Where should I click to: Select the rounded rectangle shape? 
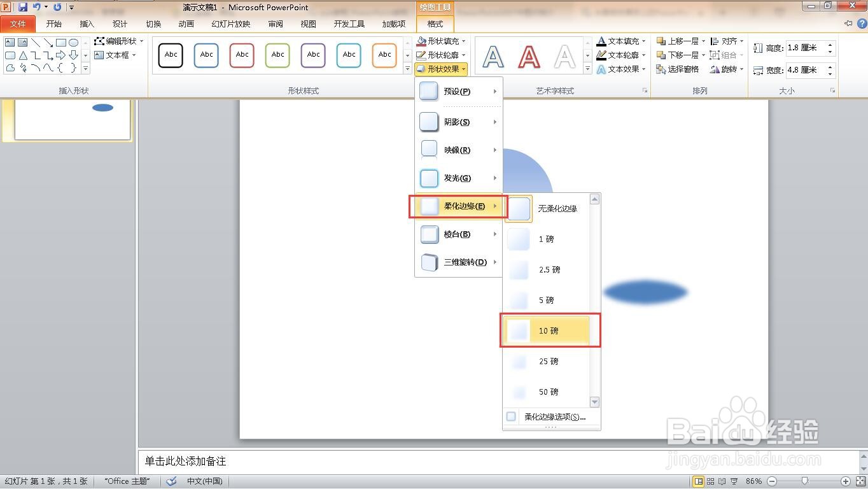(x=10, y=55)
